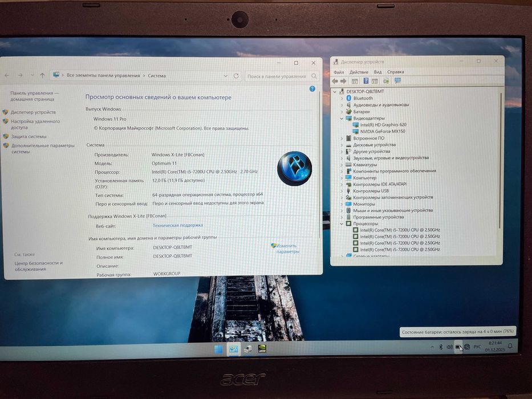Open the address bar history dropdown arrow

tap(226, 76)
